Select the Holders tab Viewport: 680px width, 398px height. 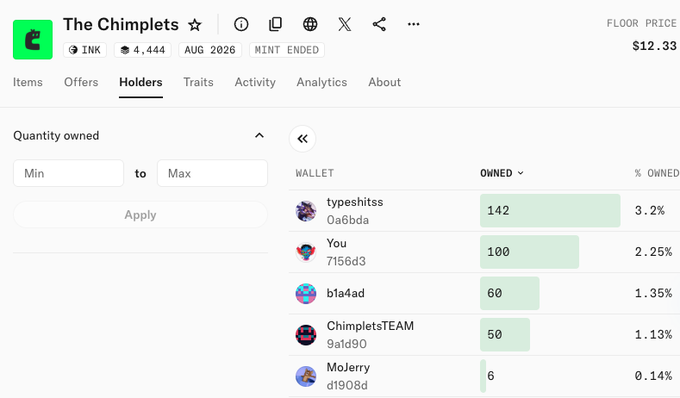click(141, 82)
